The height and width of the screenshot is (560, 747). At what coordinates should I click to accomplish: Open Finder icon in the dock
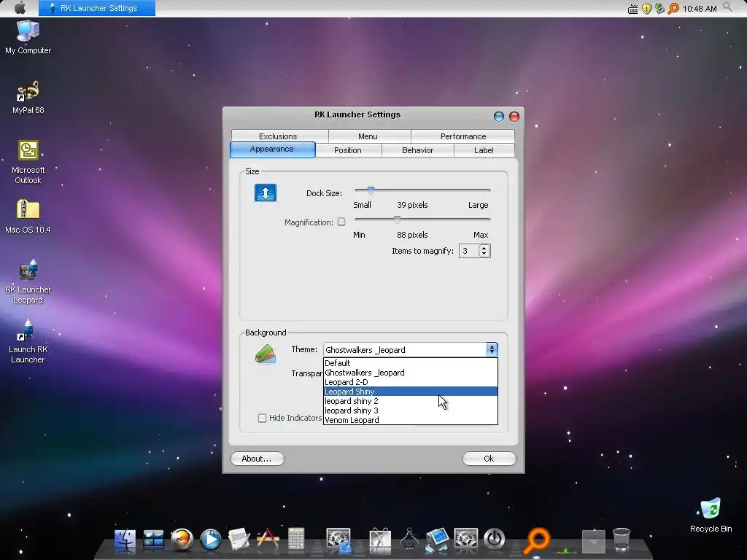point(125,540)
